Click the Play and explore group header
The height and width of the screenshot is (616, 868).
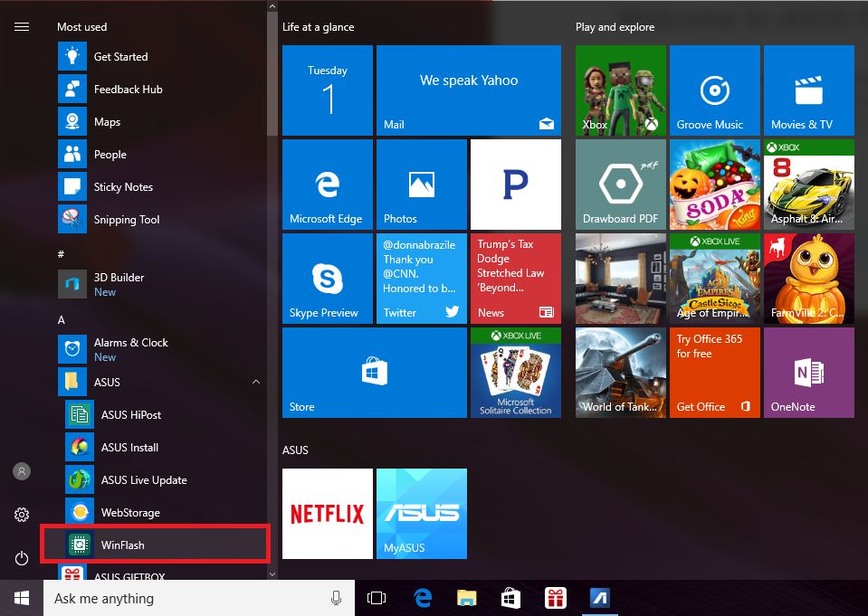point(615,26)
